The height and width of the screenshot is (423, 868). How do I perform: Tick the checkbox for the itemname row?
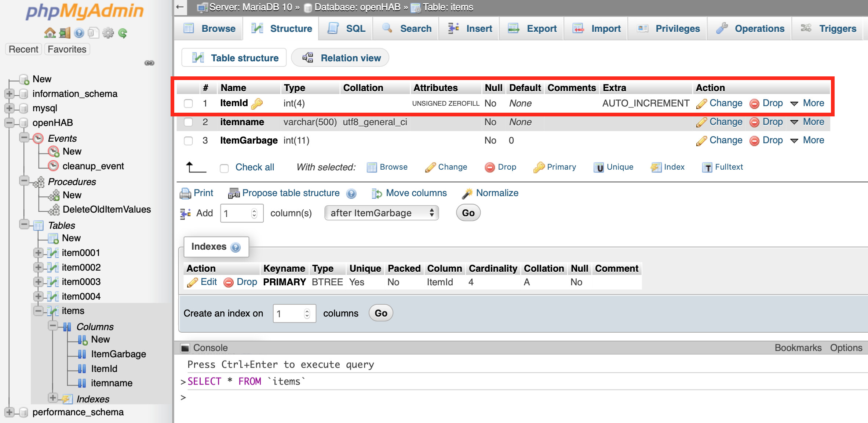[188, 122]
